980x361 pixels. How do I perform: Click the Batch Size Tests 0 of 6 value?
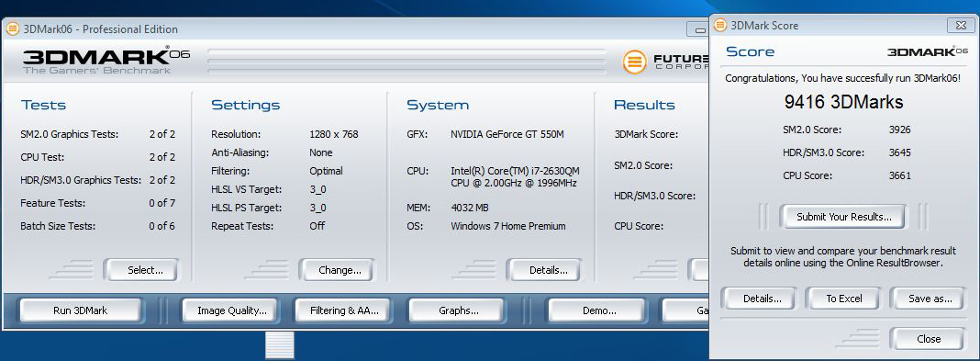(161, 226)
